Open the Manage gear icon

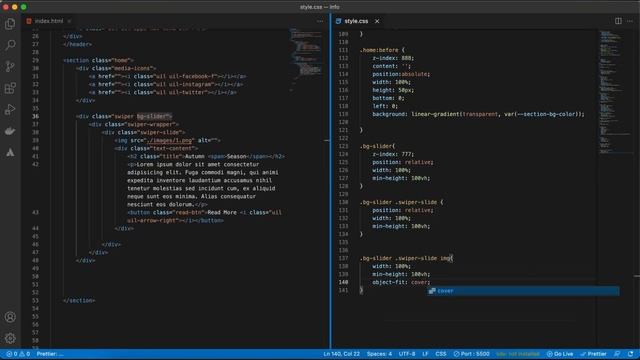tap(10, 338)
